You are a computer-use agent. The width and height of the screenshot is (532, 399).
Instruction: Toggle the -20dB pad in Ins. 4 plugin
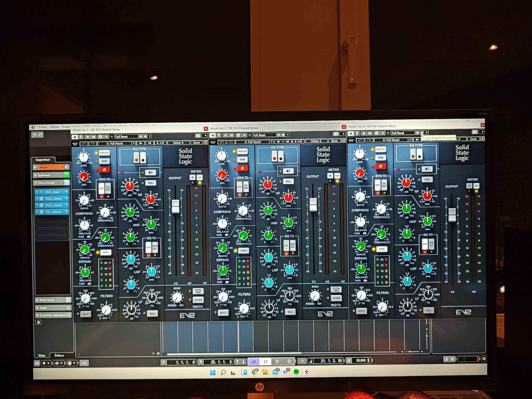point(380,158)
